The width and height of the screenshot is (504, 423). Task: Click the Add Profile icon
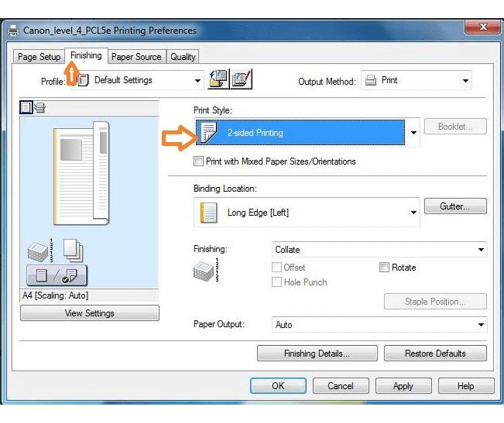219,80
